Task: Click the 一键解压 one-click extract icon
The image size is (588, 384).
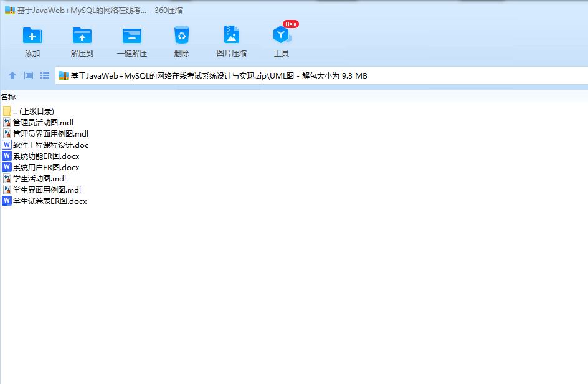Action: [x=132, y=36]
